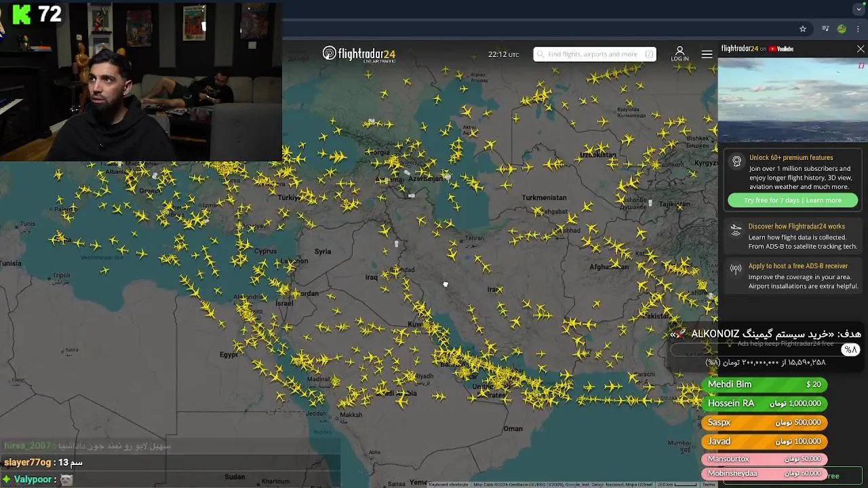This screenshot has height=488, width=868.
Task: Click the slash keyboard shortcut icon in search
Action: pos(649,54)
